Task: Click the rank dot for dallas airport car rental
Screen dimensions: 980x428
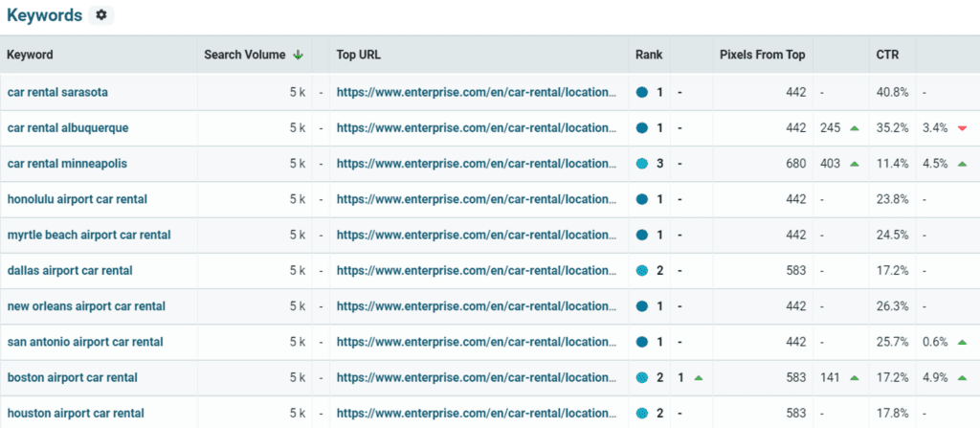Action: 642,271
